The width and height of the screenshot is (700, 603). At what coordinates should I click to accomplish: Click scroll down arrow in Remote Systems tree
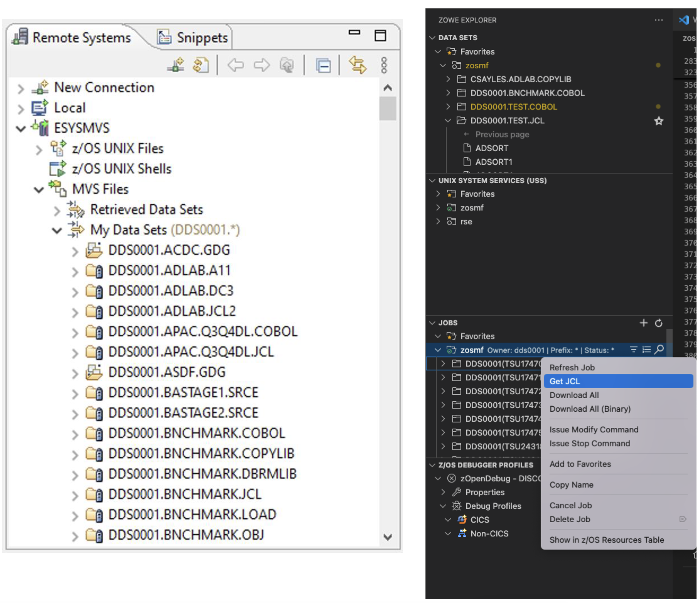click(387, 537)
